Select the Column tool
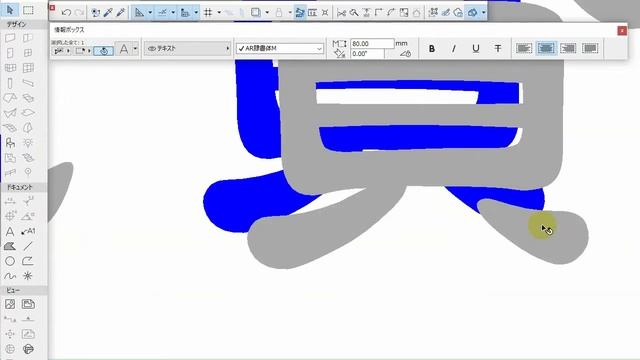 point(10,83)
